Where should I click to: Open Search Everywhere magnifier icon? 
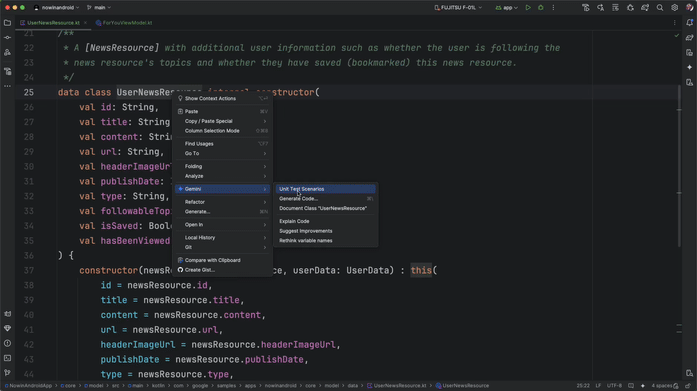pos(660,8)
